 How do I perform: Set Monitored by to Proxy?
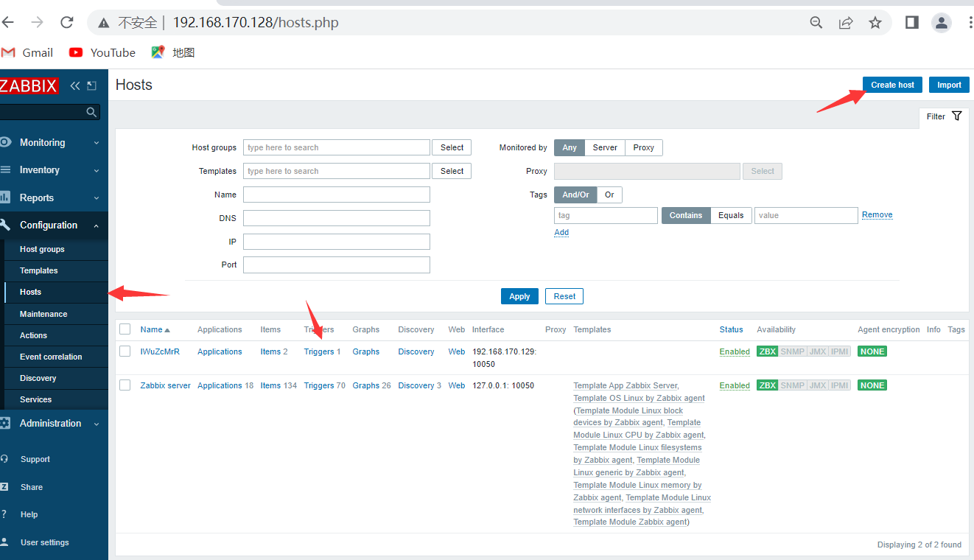(x=644, y=147)
